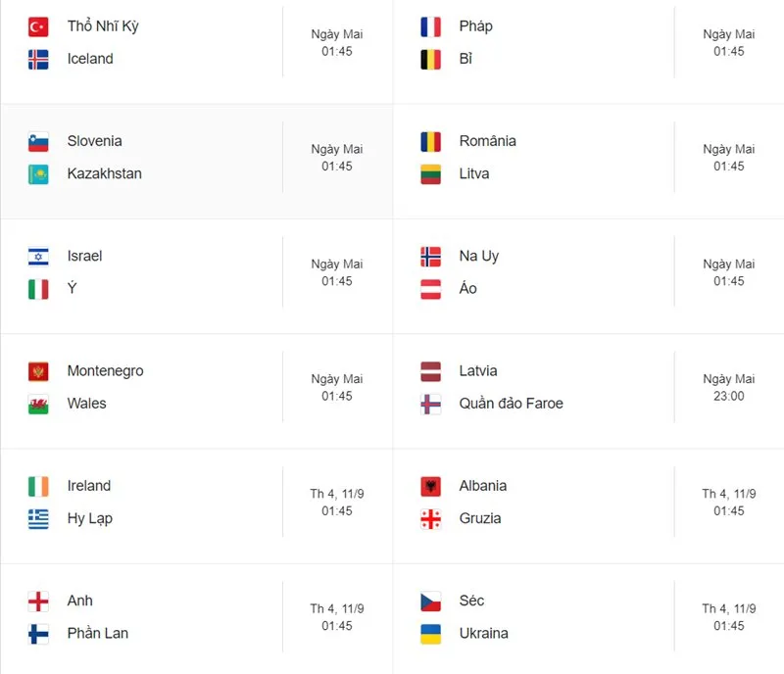Click the Ukraine flag icon

[430, 634]
